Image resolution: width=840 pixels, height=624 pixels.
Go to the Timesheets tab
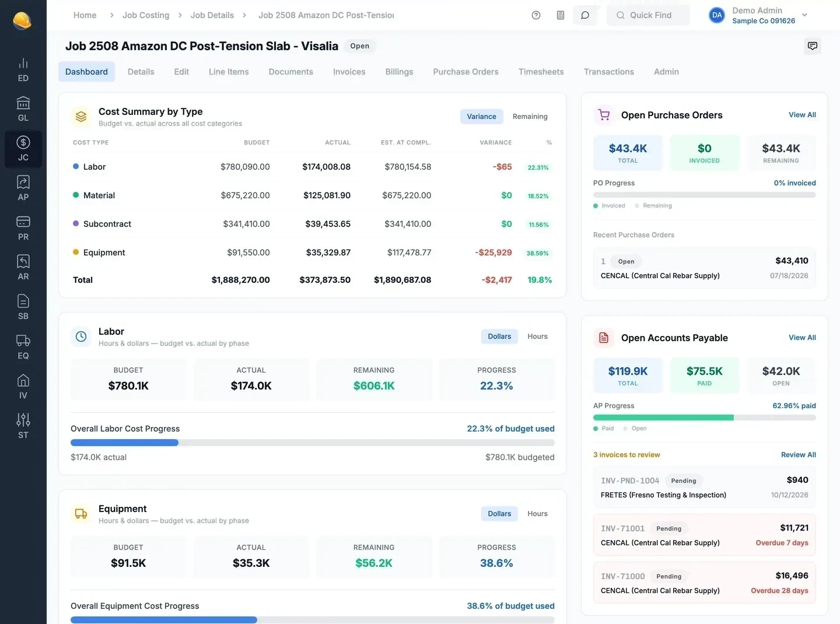pyautogui.click(x=541, y=72)
